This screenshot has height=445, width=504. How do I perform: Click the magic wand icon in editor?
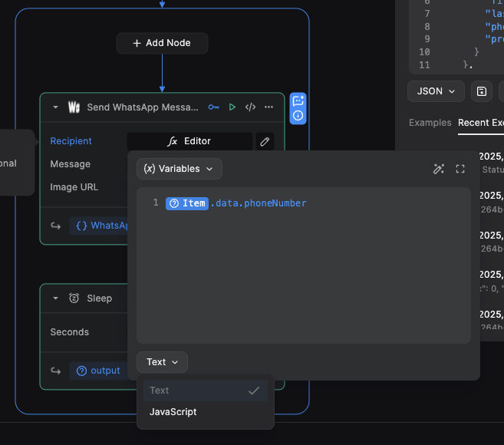pyautogui.click(x=439, y=169)
